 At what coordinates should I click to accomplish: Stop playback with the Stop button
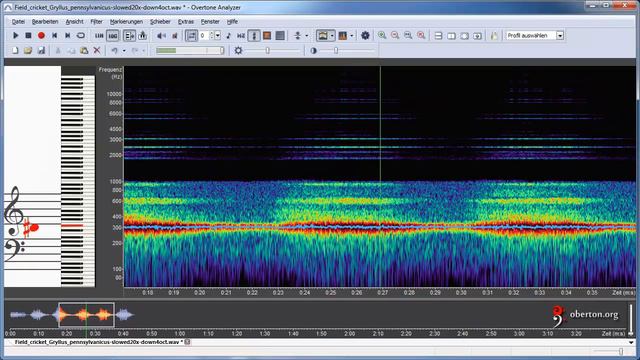pyautogui.click(x=28, y=36)
